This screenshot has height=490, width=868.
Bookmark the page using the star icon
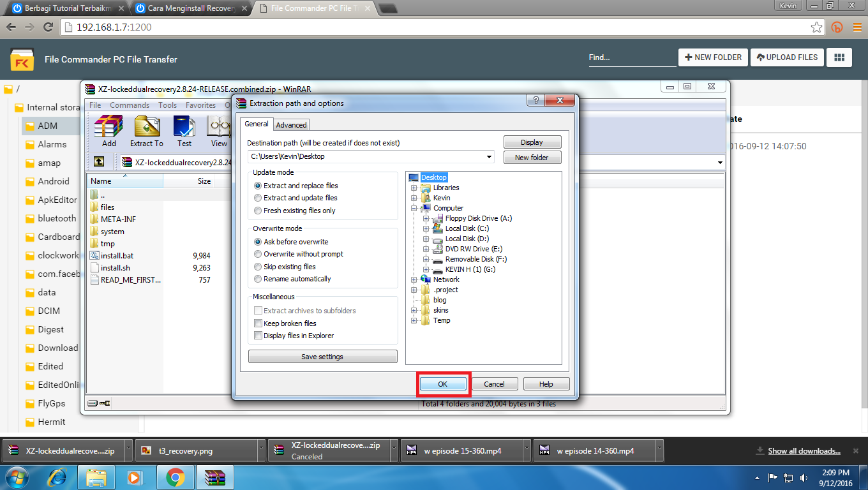(816, 27)
